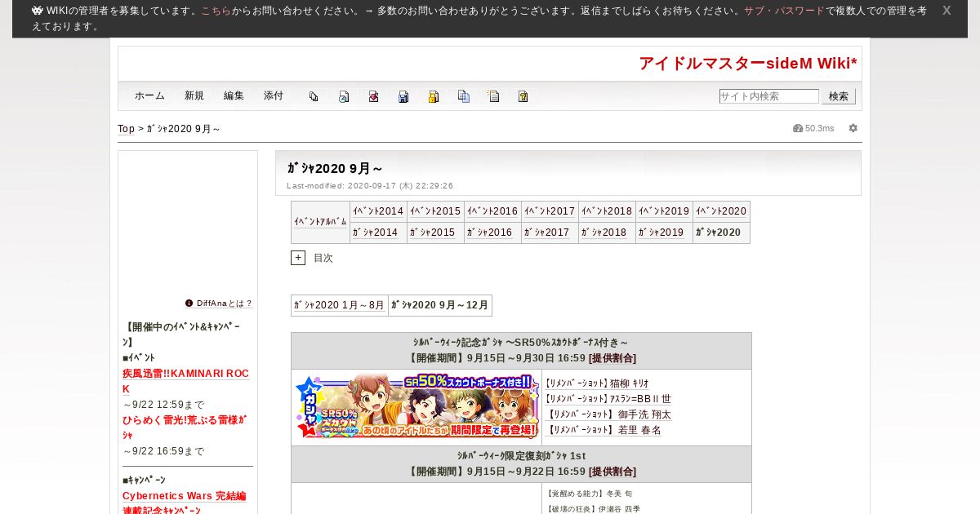This screenshot has width=980, height=514.
Task: Click the Last-modified timestamp text
Action: pyautogui.click(x=370, y=186)
